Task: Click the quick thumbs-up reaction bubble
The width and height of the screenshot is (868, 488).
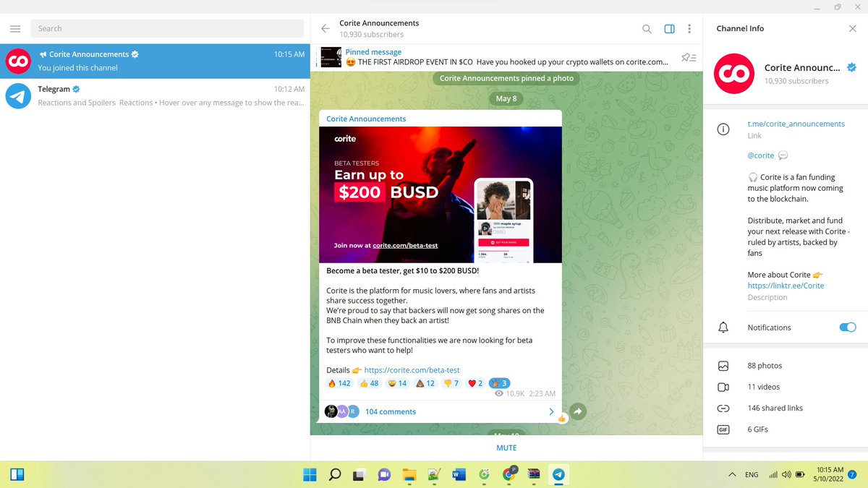Action: 561,419
